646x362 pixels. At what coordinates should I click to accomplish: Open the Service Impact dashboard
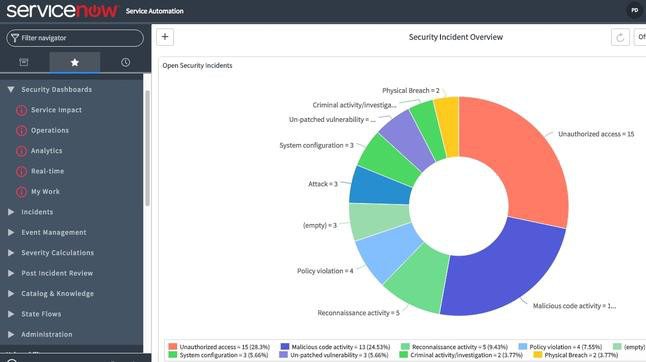click(x=56, y=110)
